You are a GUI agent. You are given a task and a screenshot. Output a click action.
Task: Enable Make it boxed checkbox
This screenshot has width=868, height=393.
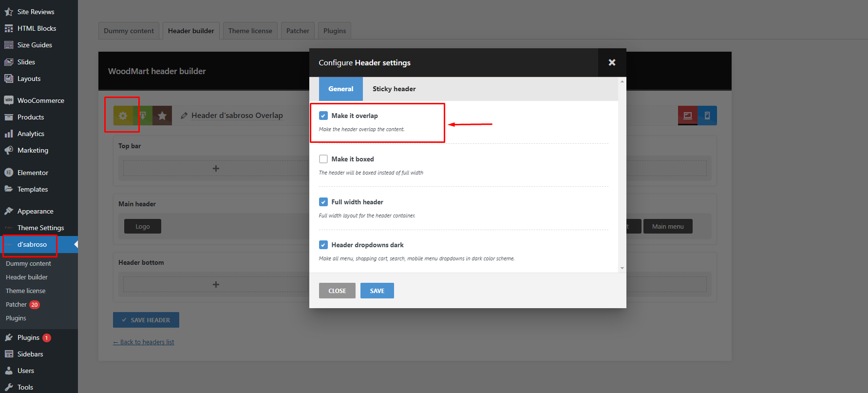pyautogui.click(x=323, y=159)
